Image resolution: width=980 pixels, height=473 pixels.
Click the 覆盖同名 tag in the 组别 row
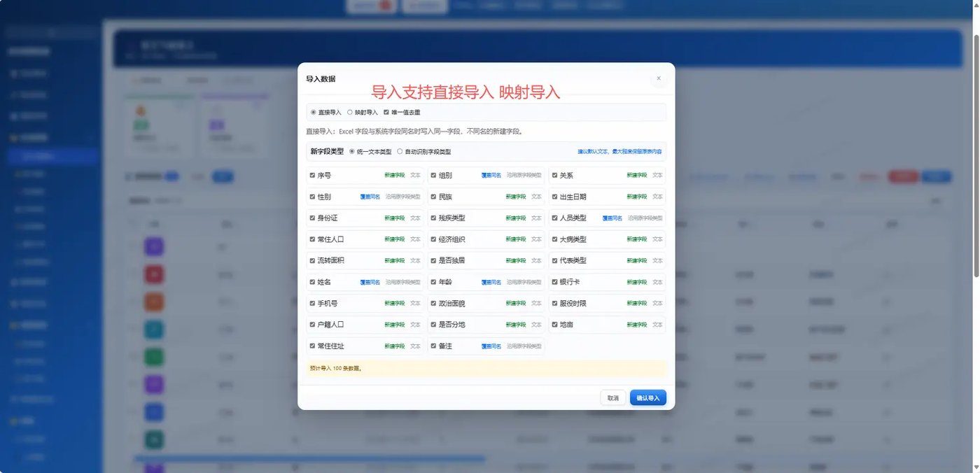pyautogui.click(x=491, y=175)
